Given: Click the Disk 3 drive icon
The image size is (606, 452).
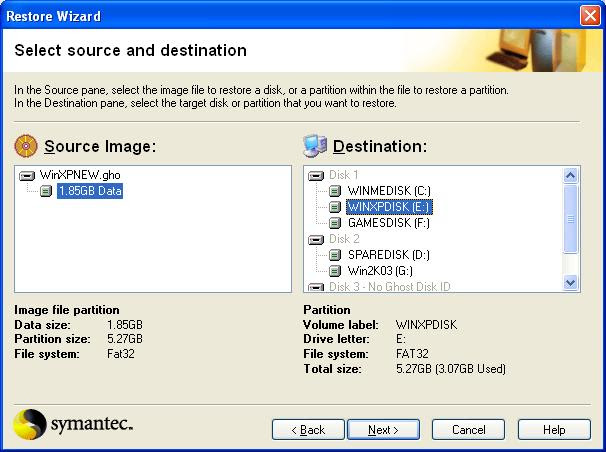Looking at the screenshot, I should (x=316, y=287).
